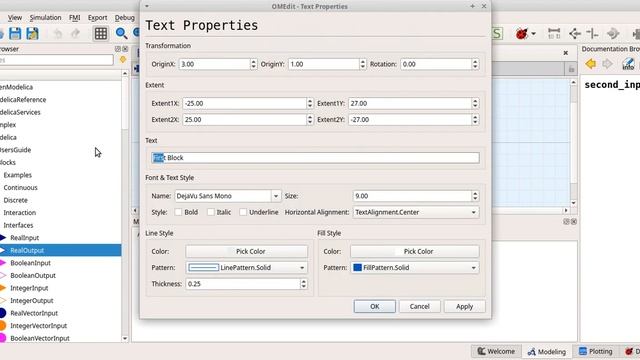Click the grey forward arrow in Documentation Browser

click(x=607, y=64)
